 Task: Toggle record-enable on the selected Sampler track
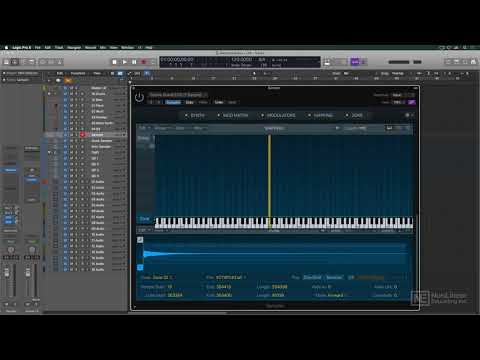pos(82,135)
